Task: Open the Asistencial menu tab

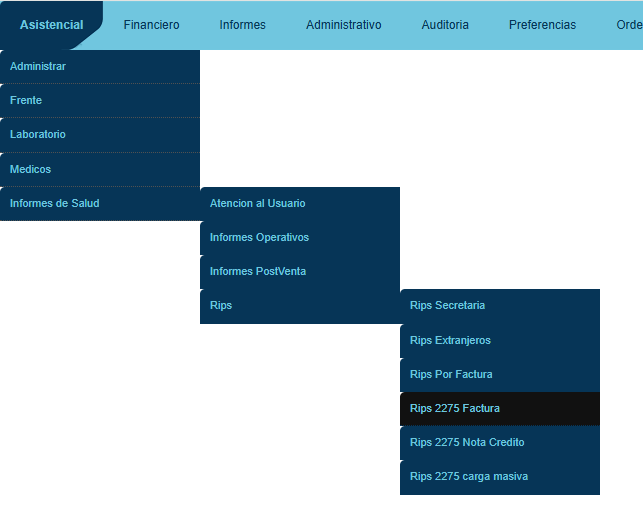Action: click(x=51, y=25)
